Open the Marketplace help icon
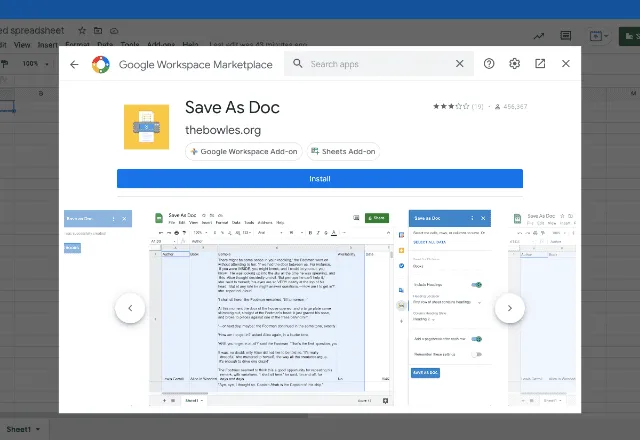Image resolution: width=640 pixels, height=440 pixels. (489, 64)
